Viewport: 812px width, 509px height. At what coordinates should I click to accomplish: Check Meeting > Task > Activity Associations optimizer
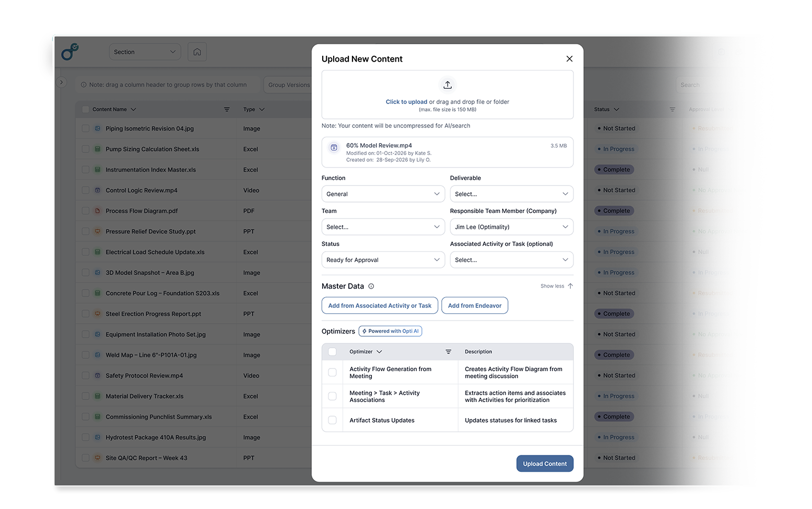point(332,396)
